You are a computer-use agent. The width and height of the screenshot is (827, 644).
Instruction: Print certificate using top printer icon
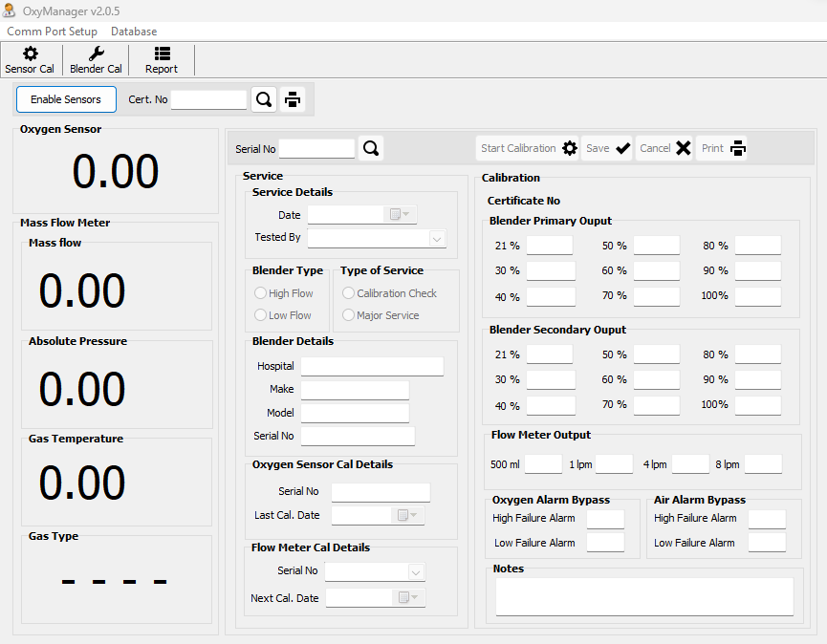click(293, 99)
